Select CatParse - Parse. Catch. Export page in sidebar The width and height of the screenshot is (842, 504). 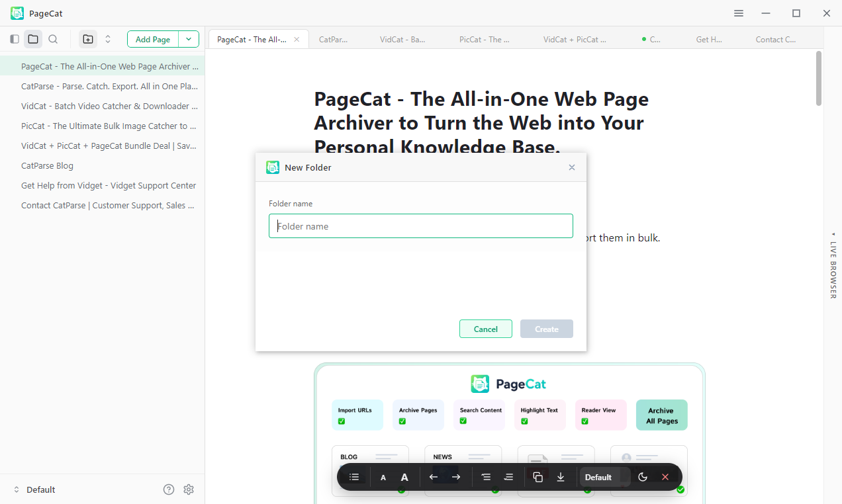click(x=102, y=86)
